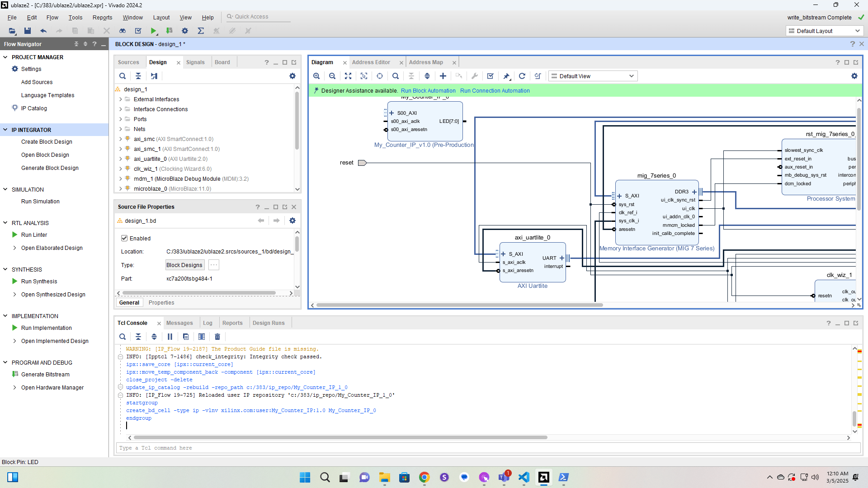Uncheck the Enabled checkbox

pyautogui.click(x=124, y=238)
